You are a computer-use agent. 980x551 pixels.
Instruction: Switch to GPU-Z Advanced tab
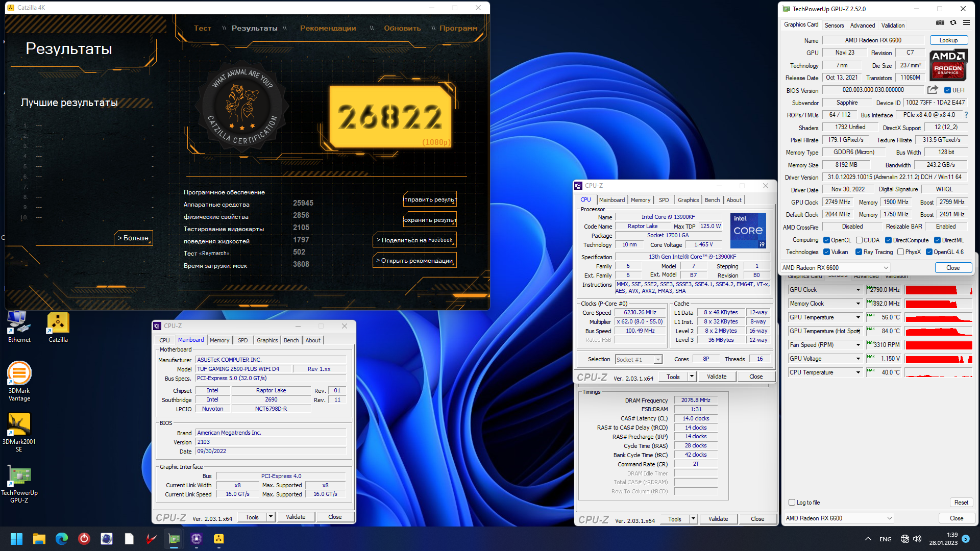coord(862,26)
